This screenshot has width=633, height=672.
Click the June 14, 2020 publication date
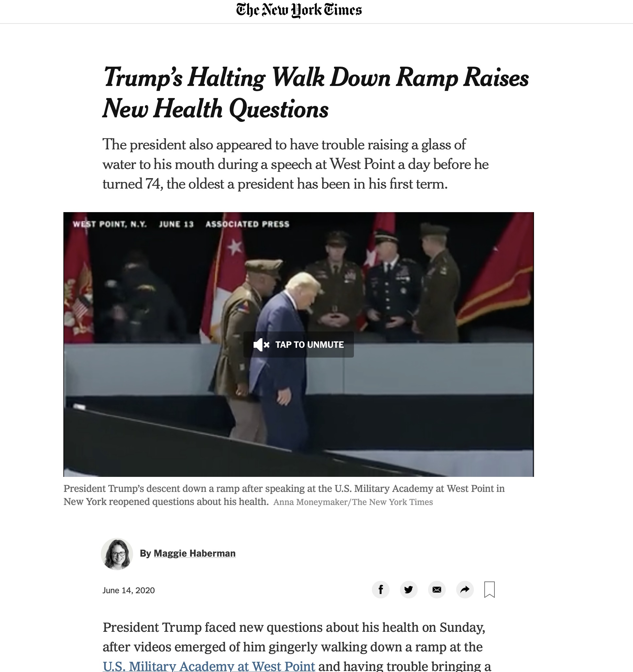[x=128, y=590]
